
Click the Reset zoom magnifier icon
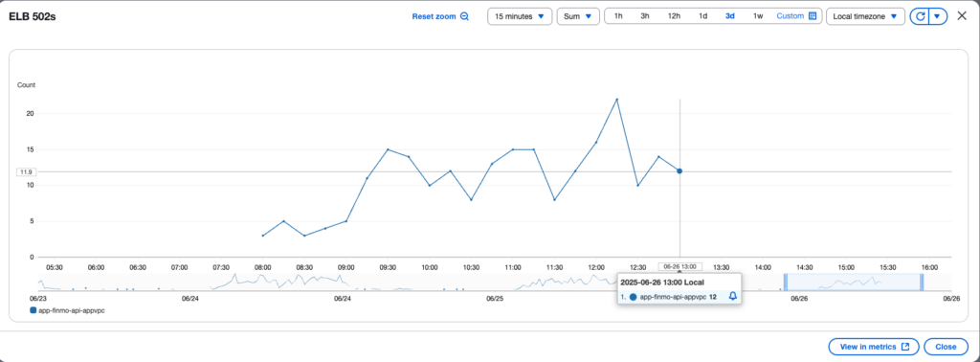coord(464,17)
